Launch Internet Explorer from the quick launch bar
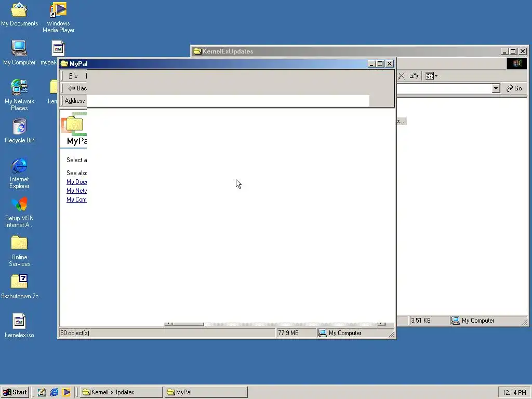Image resolution: width=532 pixels, height=399 pixels. pos(54,392)
